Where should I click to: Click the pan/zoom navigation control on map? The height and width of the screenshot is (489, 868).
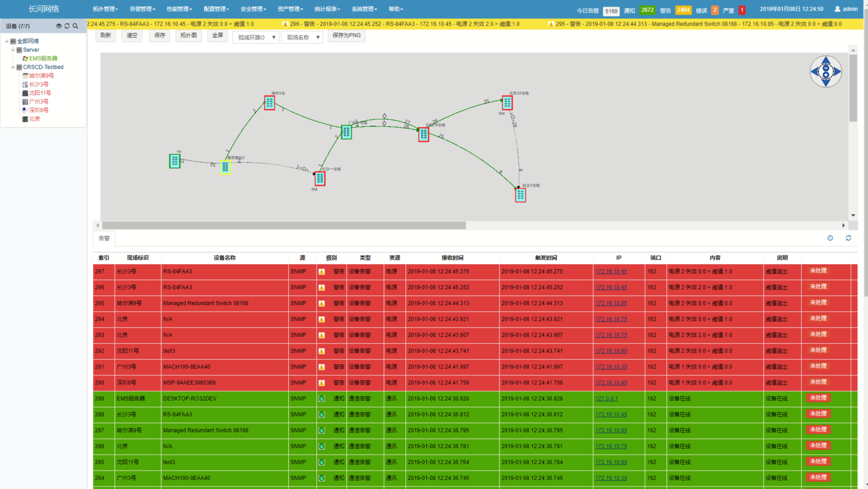pyautogui.click(x=825, y=72)
